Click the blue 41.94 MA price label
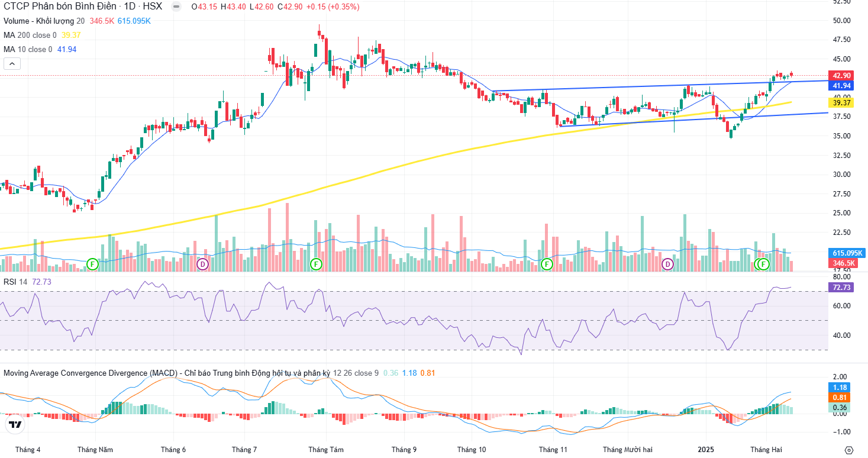 click(841, 86)
